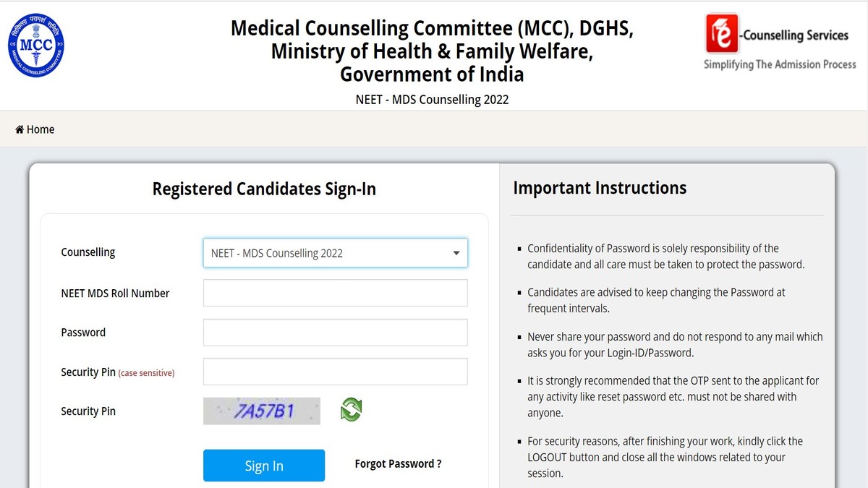Click the Password field label
This screenshot has height=488, width=868.
click(83, 333)
